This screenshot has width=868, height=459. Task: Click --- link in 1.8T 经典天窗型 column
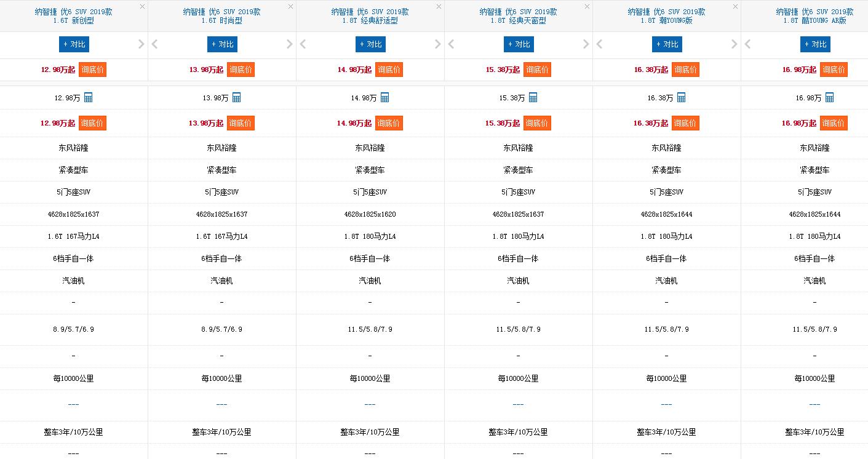click(x=519, y=404)
